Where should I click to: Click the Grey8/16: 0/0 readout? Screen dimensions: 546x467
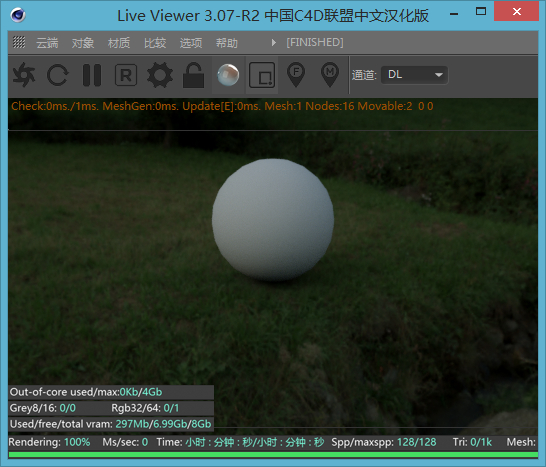42,408
